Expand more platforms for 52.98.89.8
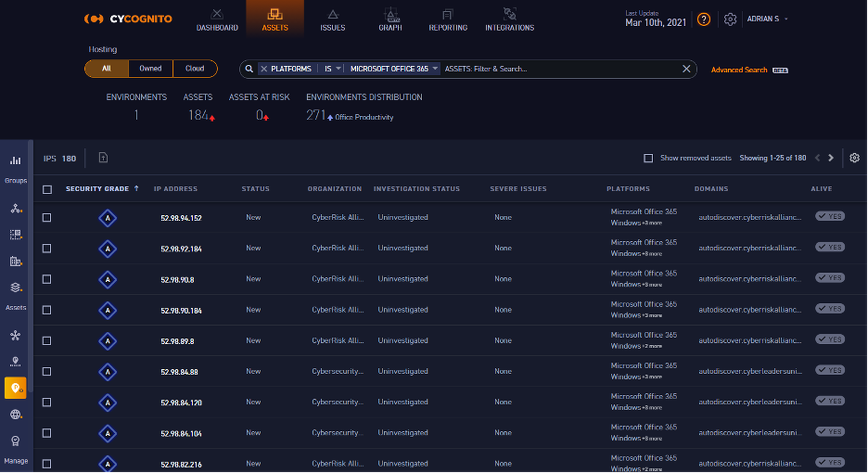Image resolution: width=868 pixels, height=473 pixels. 652,346
